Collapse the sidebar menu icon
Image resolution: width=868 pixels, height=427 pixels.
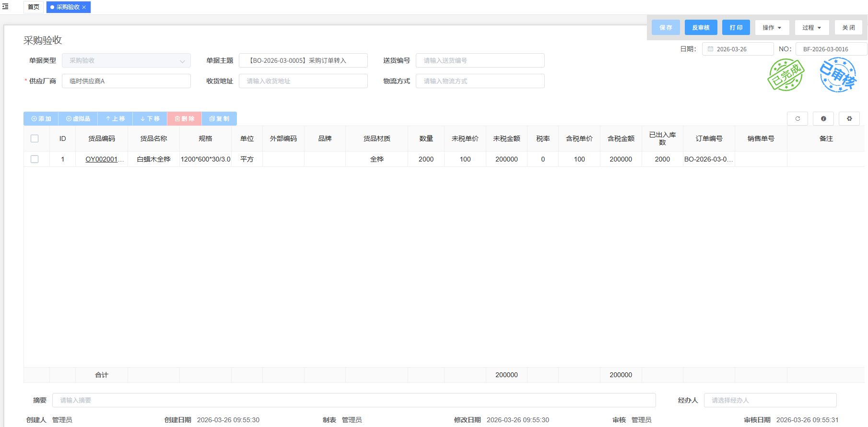tap(5, 7)
